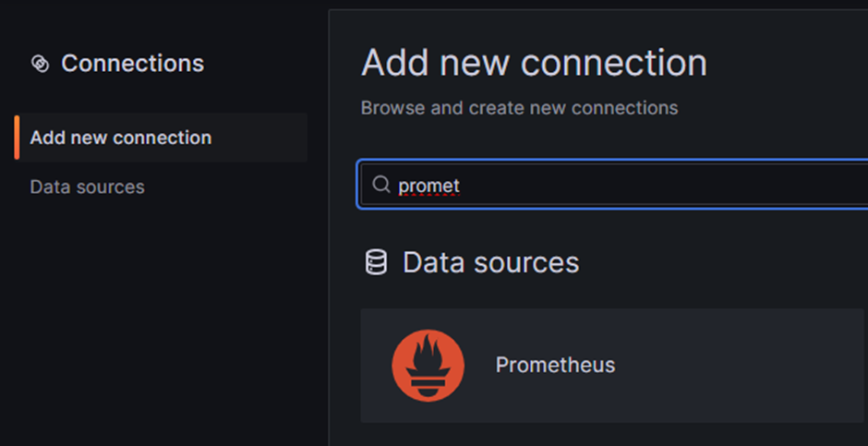Click the magnifier icon in search box
The height and width of the screenshot is (446, 868).
[380, 186]
